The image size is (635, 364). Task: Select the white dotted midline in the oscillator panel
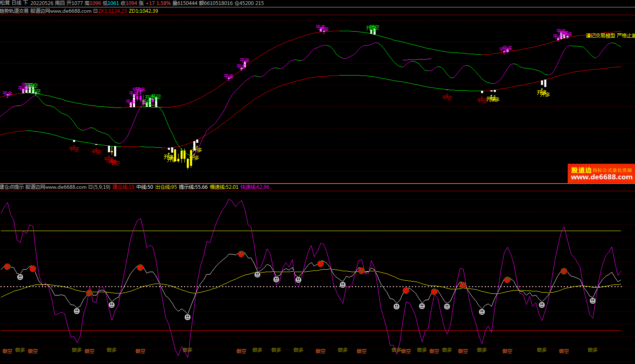coord(311,286)
